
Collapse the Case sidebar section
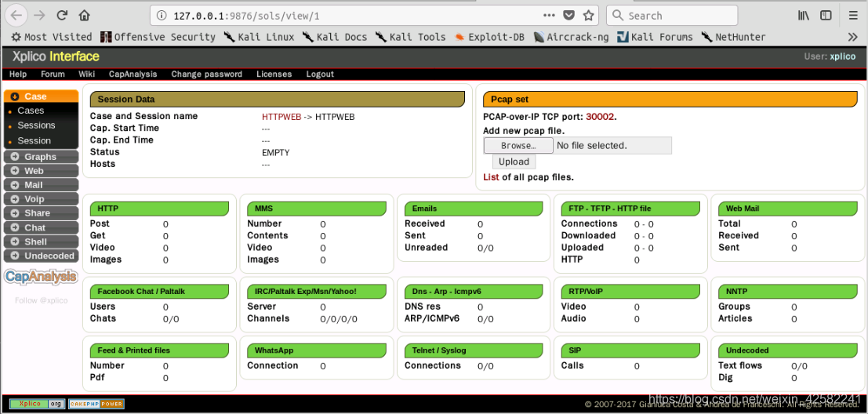tap(41, 96)
